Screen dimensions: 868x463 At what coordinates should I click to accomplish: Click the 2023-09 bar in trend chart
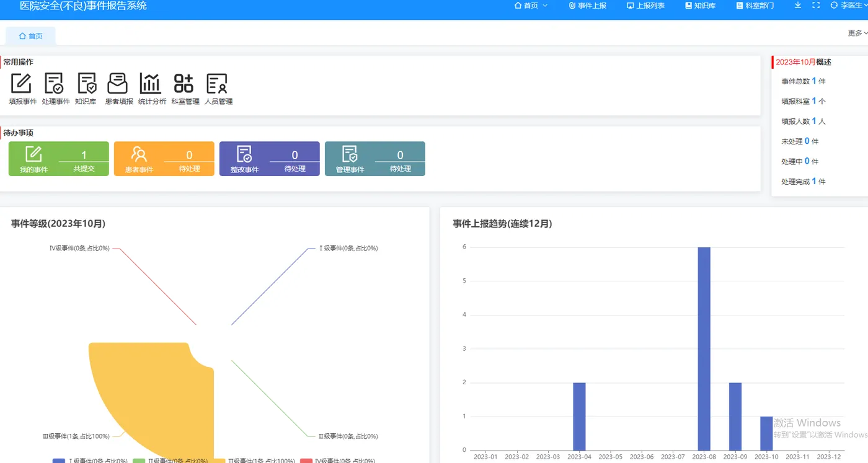735,417
